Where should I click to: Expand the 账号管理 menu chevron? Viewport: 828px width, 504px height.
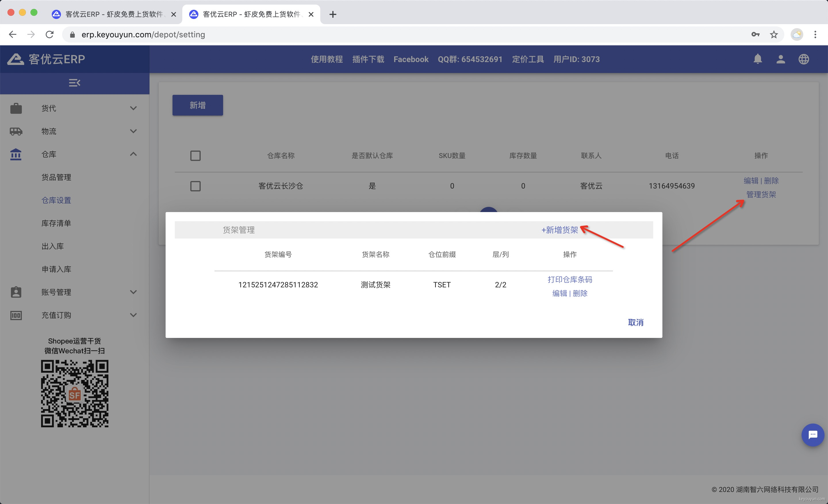133,292
